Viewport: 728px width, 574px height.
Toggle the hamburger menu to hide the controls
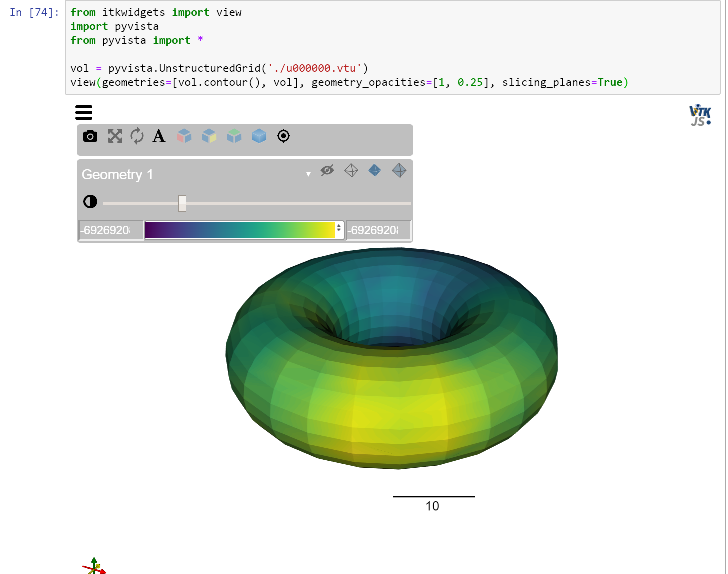(84, 112)
